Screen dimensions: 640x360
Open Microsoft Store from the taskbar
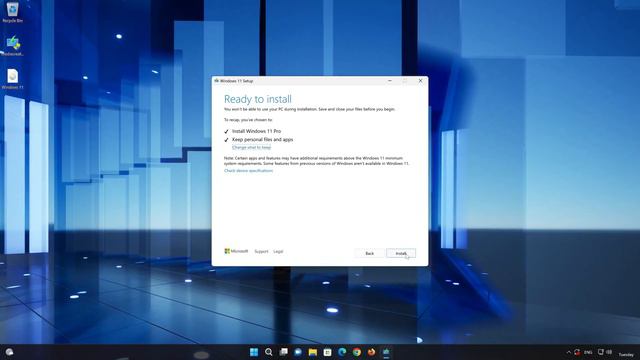click(327, 352)
